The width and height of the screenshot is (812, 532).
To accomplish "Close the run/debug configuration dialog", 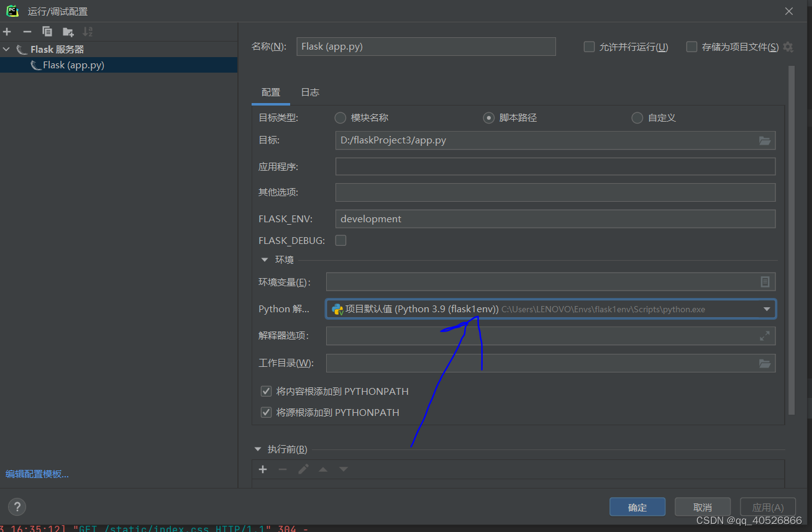I will (789, 11).
